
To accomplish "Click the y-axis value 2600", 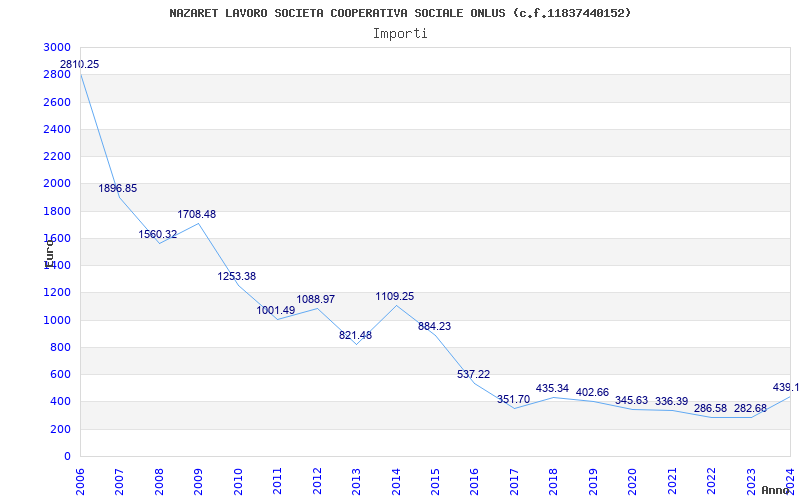I will [x=57, y=102].
